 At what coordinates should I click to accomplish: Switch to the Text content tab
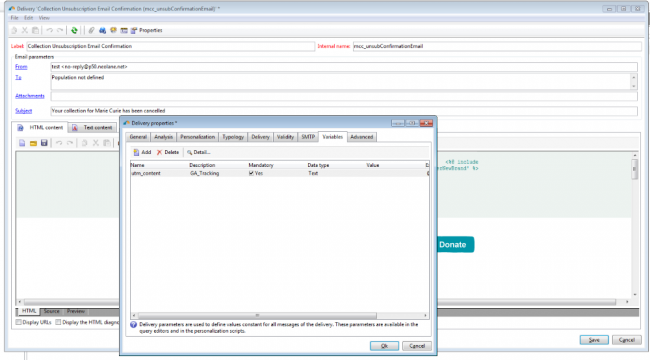coord(93,128)
